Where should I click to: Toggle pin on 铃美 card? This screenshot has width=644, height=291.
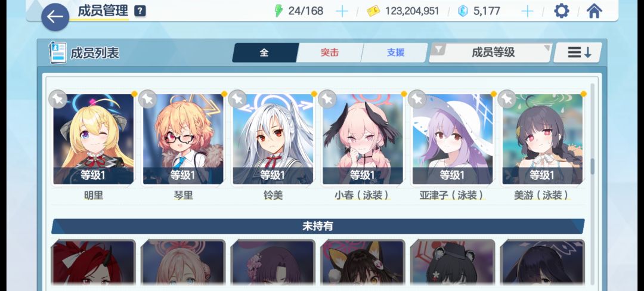[x=237, y=99]
